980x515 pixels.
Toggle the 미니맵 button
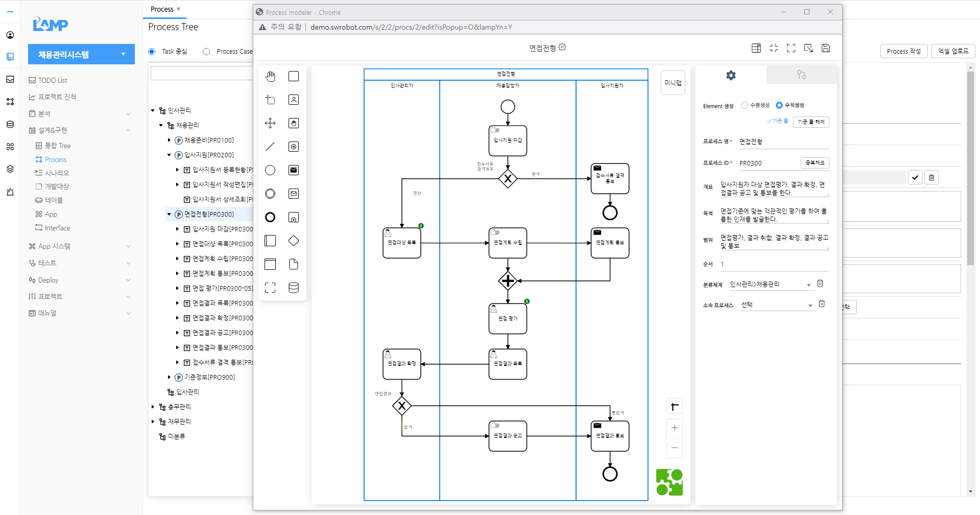[x=673, y=83]
